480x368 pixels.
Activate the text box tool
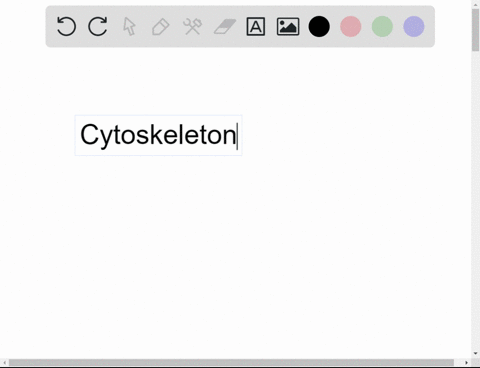pos(256,26)
